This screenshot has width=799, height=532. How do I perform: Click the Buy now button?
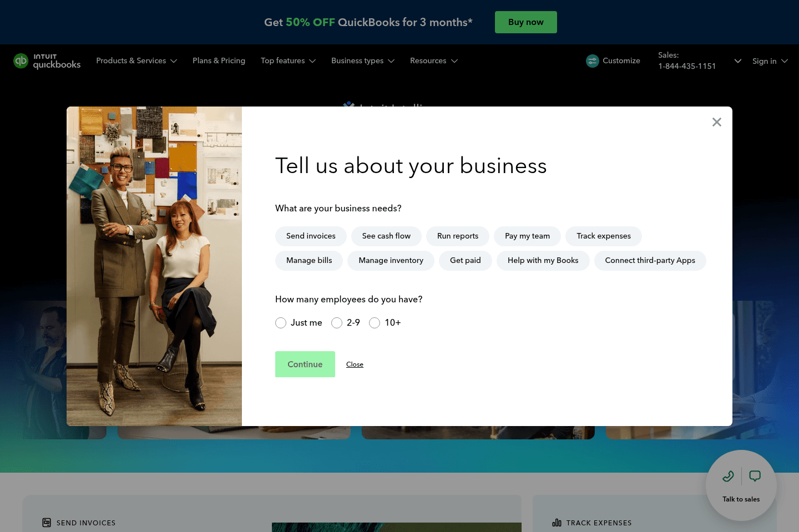525,22
